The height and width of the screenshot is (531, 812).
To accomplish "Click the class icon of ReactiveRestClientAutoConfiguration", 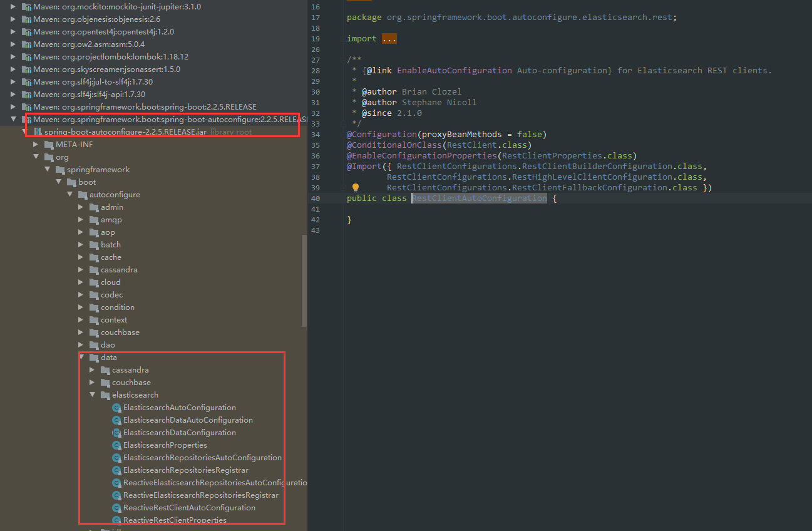I will click(x=116, y=508).
